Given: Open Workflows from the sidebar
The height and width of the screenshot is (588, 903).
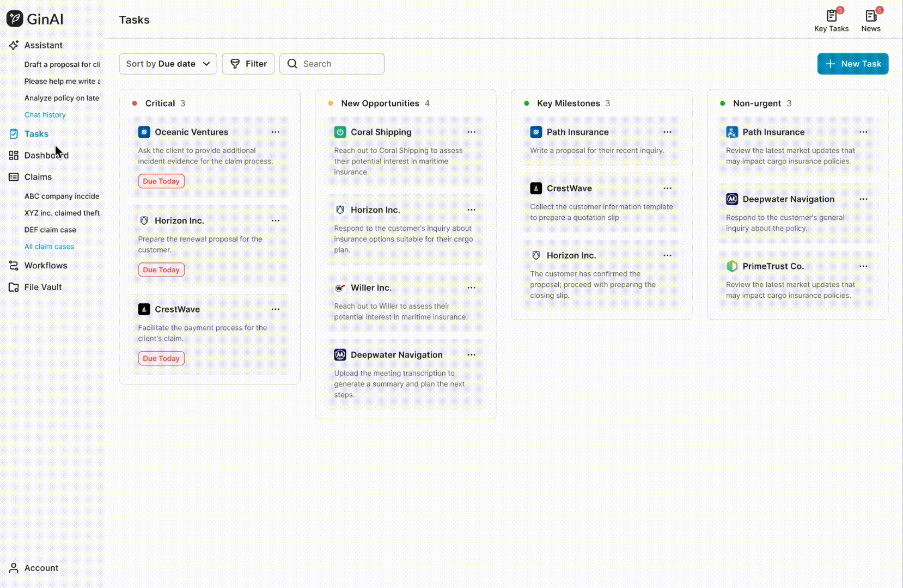Looking at the screenshot, I should (x=45, y=266).
